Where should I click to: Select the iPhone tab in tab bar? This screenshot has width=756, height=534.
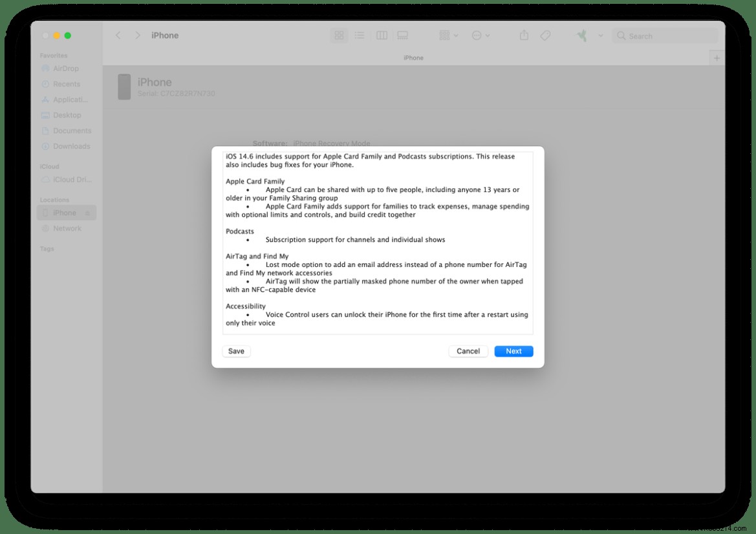[x=413, y=58]
